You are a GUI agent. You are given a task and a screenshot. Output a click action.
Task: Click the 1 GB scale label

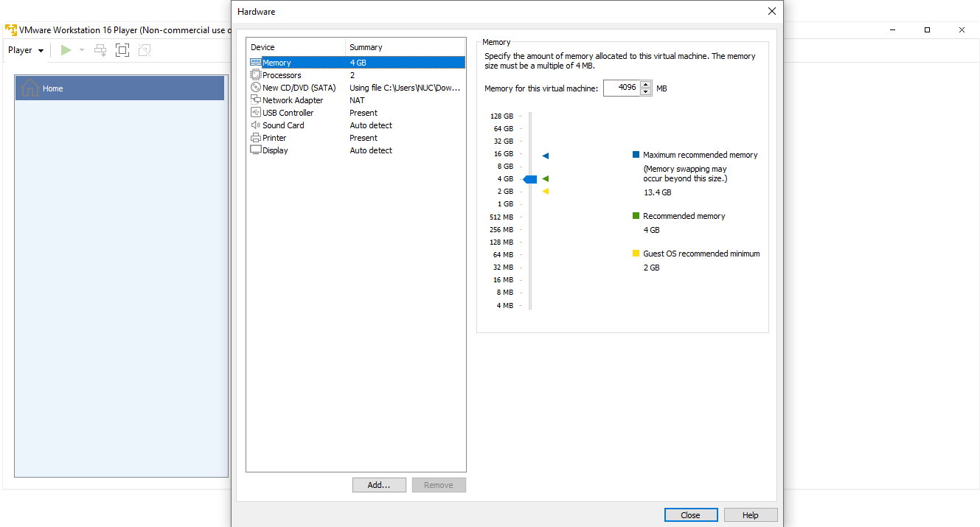[x=505, y=204]
